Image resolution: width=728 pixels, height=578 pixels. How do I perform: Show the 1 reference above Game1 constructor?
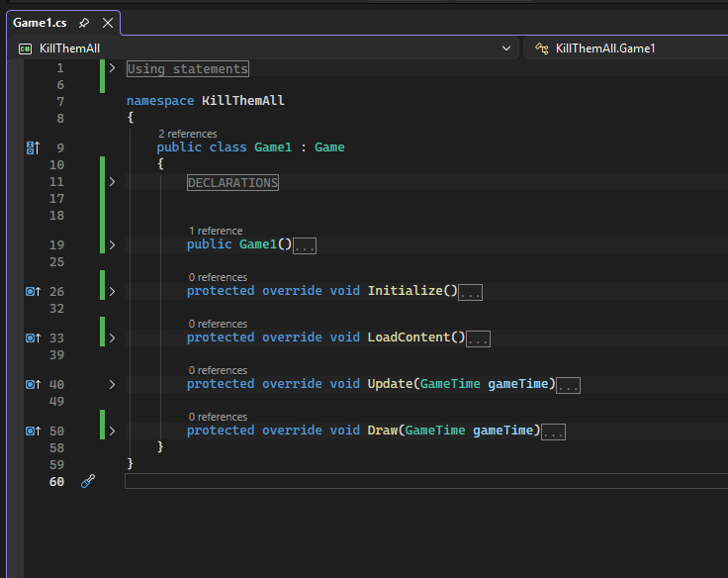click(215, 231)
